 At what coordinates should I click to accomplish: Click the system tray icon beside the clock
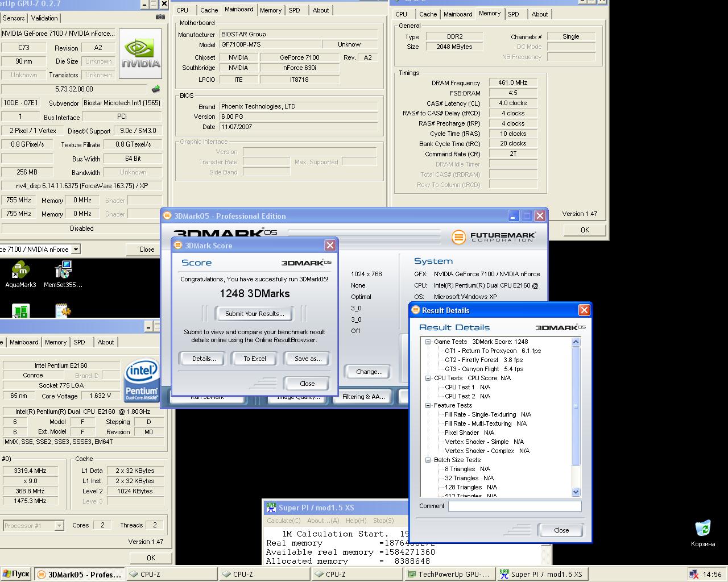[x=694, y=575]
